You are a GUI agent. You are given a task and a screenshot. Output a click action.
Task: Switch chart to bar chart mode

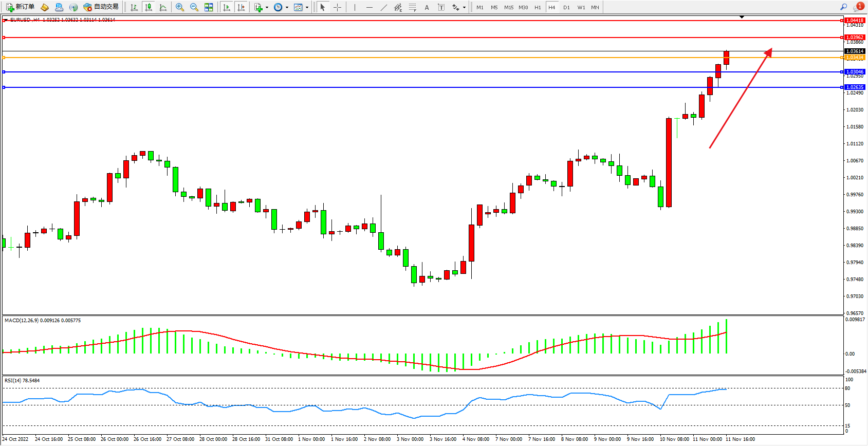pyautogui.click(x=134, y=7)
